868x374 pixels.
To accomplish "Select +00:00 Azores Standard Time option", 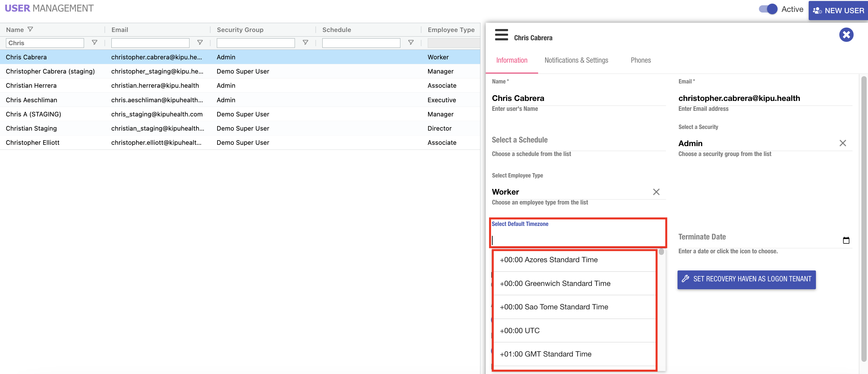I will [x=549, y=260].
